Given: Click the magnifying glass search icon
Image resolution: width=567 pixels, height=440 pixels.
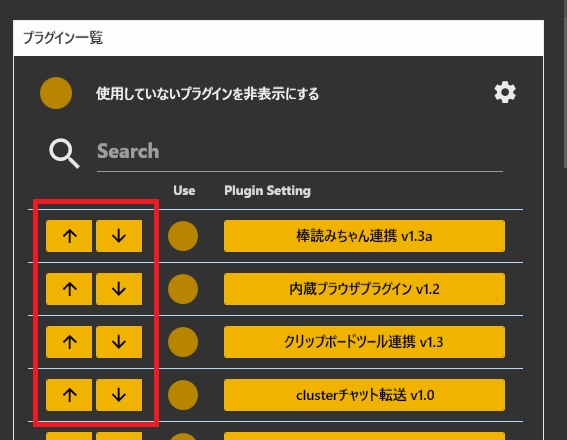Looking at the screenshot, I should coord(64,153).
